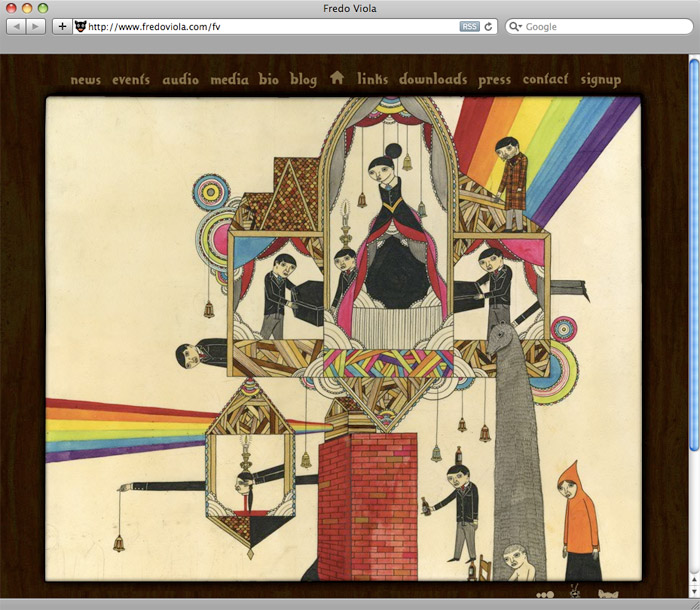Click the scrollbar up arrow
Viewport: 700px width, 610px height.
pyautogui.click(x=694, y=580)
